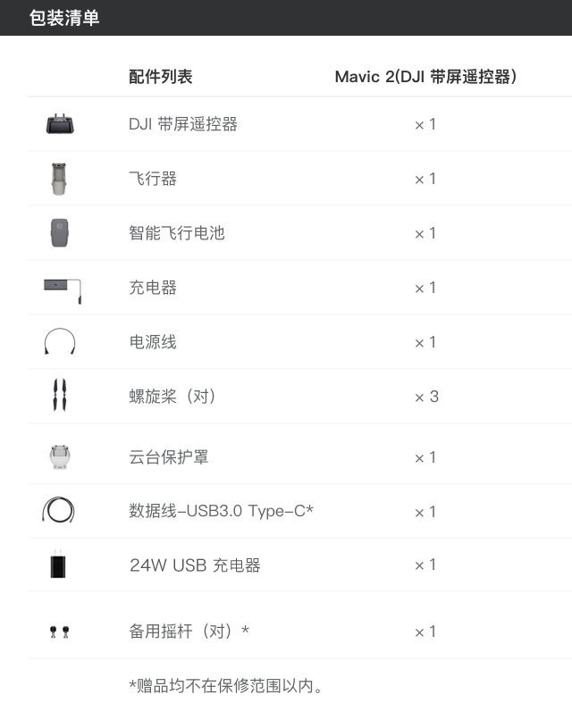Select the intelligent flight battery icon
This screenshot has width=572, height=728.
pyautogui.click(x=60, y=232)
